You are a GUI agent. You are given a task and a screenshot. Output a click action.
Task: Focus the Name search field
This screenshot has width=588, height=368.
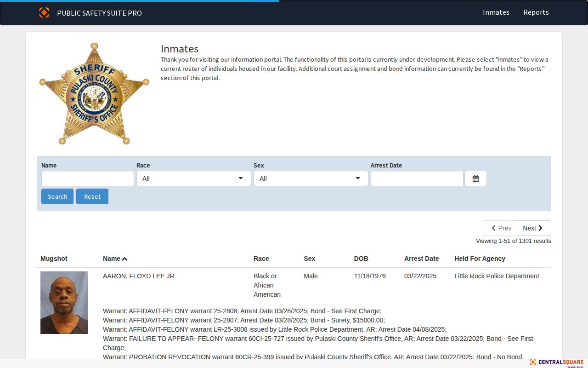tap(88, 178)
